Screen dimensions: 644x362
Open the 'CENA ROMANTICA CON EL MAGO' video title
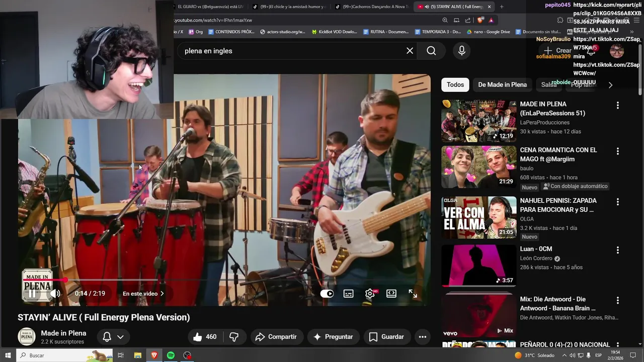click(558, 154)
